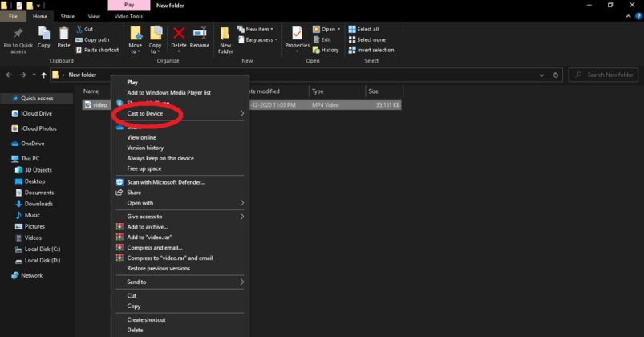Click the New folder ribbon icon
Screen dimensions: 644x337
click(x=225, y=33)
